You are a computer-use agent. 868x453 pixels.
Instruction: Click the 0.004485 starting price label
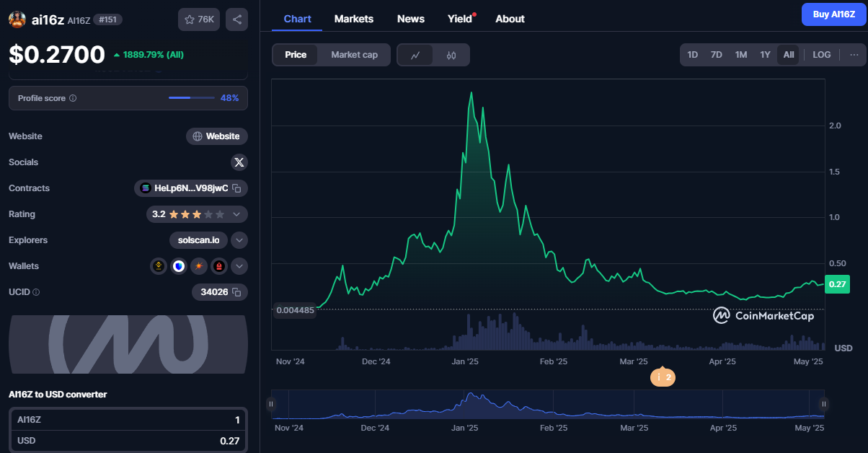tap(294, 310)
